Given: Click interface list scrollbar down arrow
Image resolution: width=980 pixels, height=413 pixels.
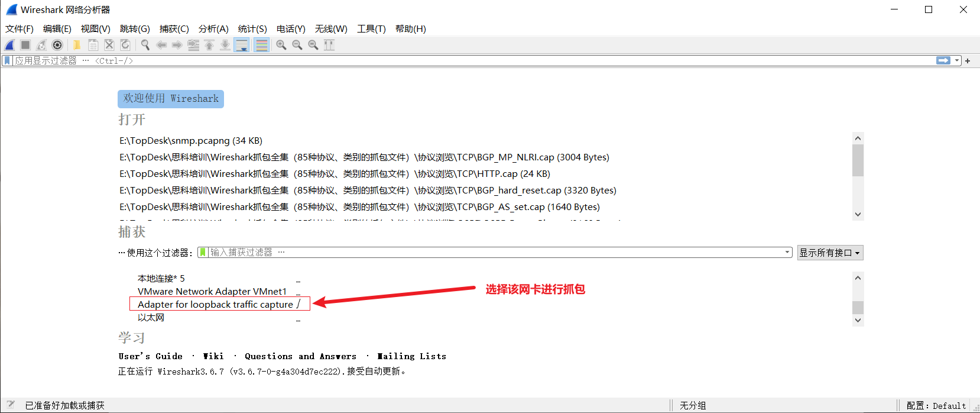Looking at the screenshot, I should click(x=858, y=321).
